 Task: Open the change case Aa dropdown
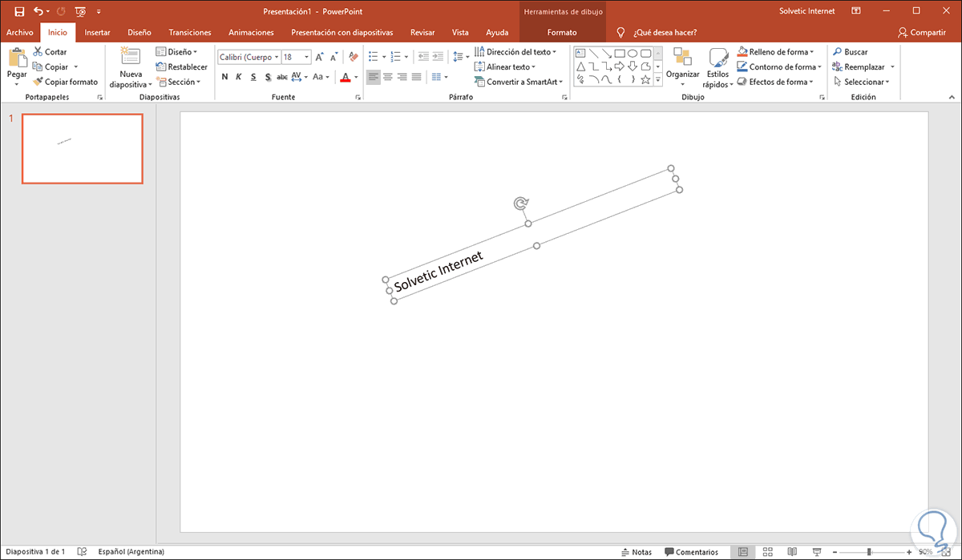click(321, 77)
